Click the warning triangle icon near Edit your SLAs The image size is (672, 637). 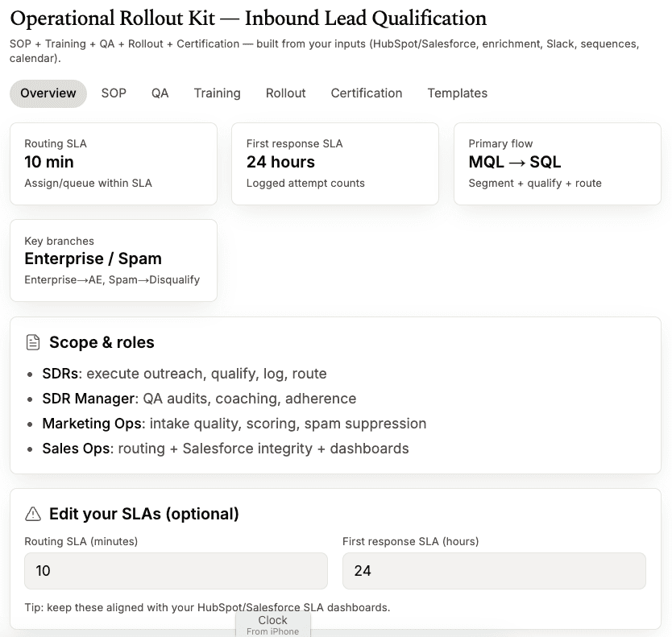click(33, 514)
